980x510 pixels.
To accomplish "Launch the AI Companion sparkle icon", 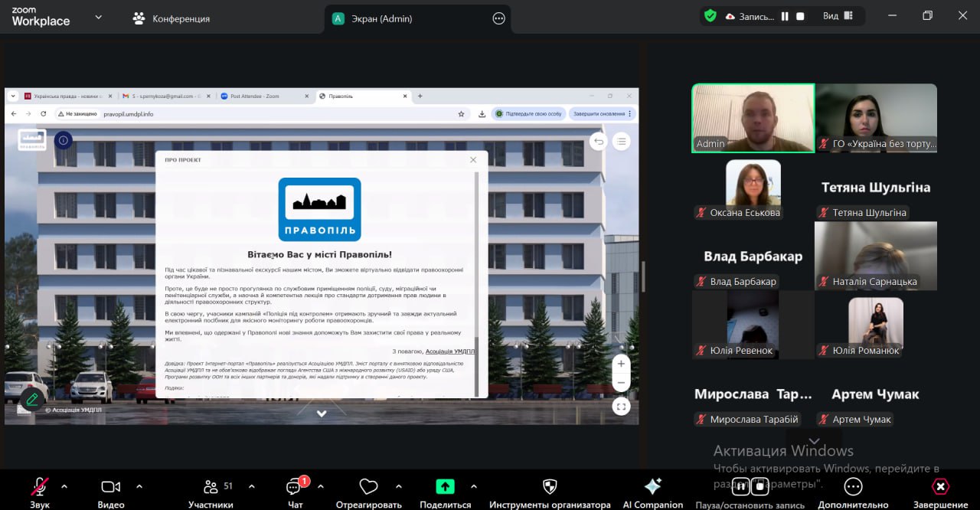I will 652,487.
